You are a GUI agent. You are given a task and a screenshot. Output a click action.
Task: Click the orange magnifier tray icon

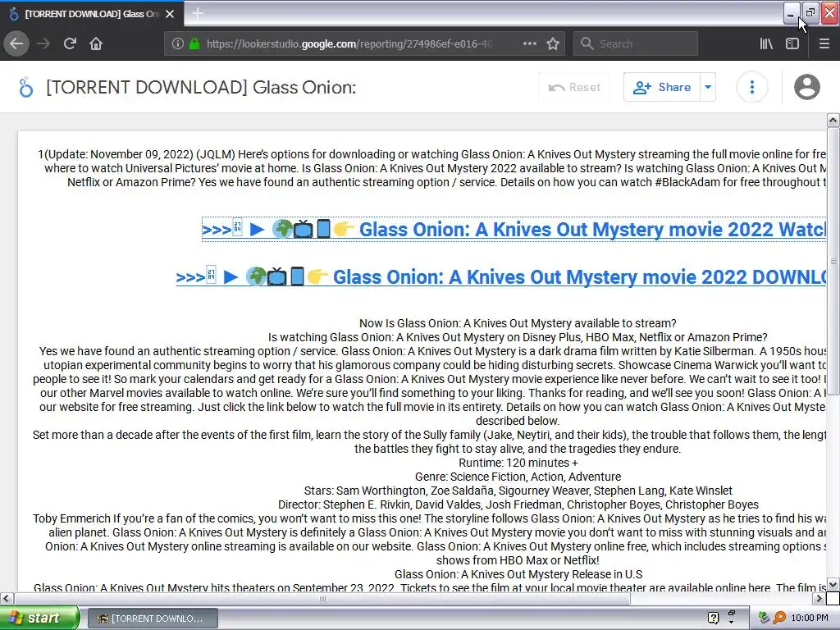point(779,619)
